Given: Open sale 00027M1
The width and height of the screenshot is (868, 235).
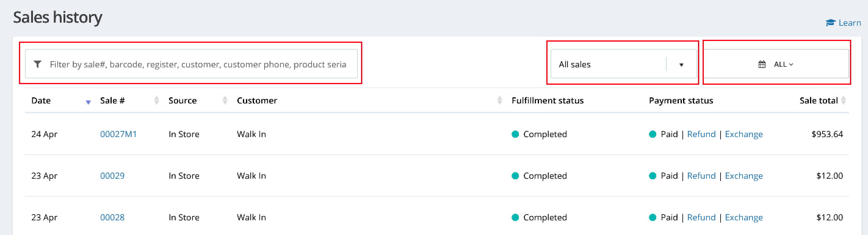Looking at the screenshot, I should point(118,134).
